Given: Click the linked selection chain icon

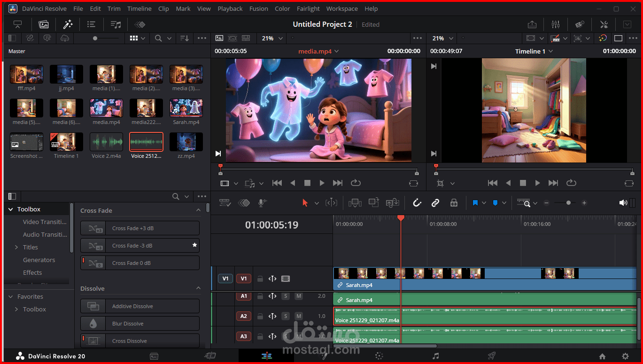Looking at the screenshot, I should click(x=435, y=203).
